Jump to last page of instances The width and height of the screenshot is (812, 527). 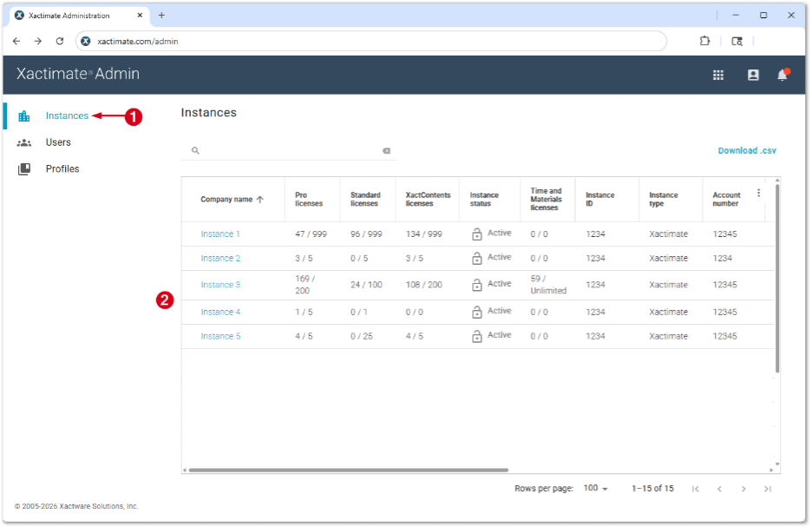click(768, 489)
